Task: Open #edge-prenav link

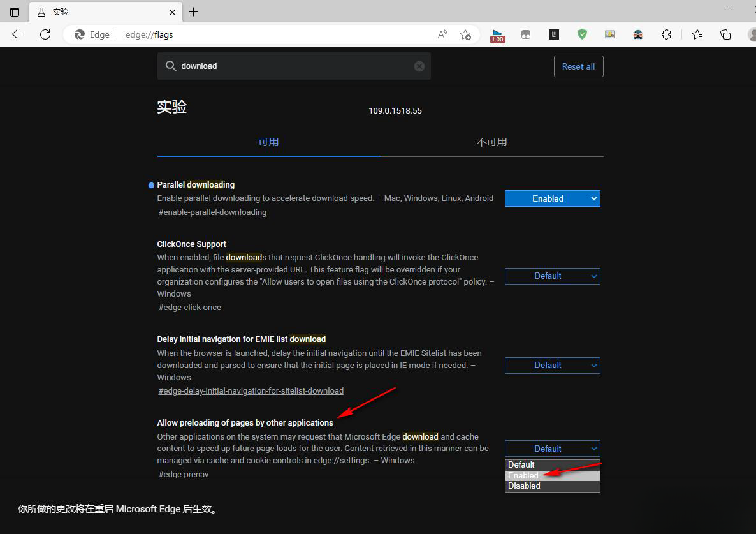Action: (183, 474)
